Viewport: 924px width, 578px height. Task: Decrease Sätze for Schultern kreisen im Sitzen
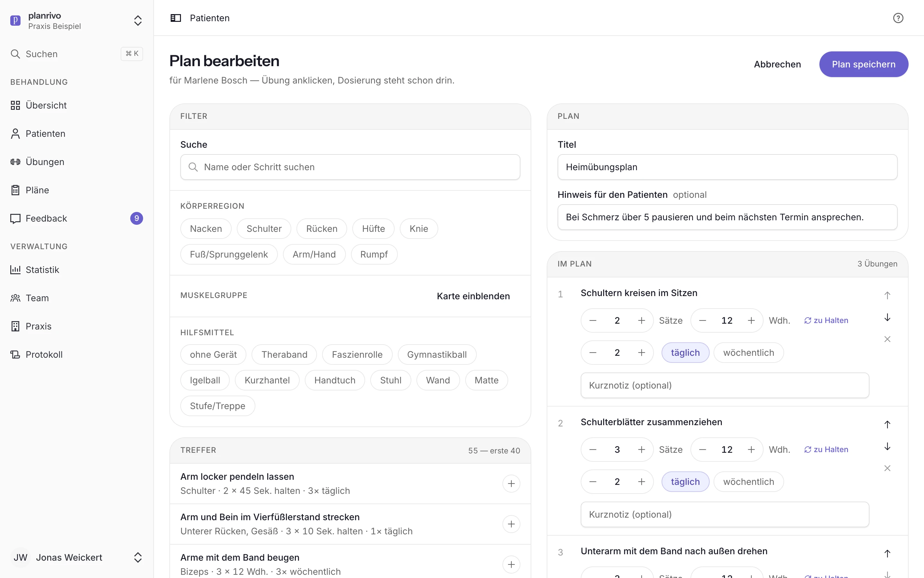(x=593, y=320)
